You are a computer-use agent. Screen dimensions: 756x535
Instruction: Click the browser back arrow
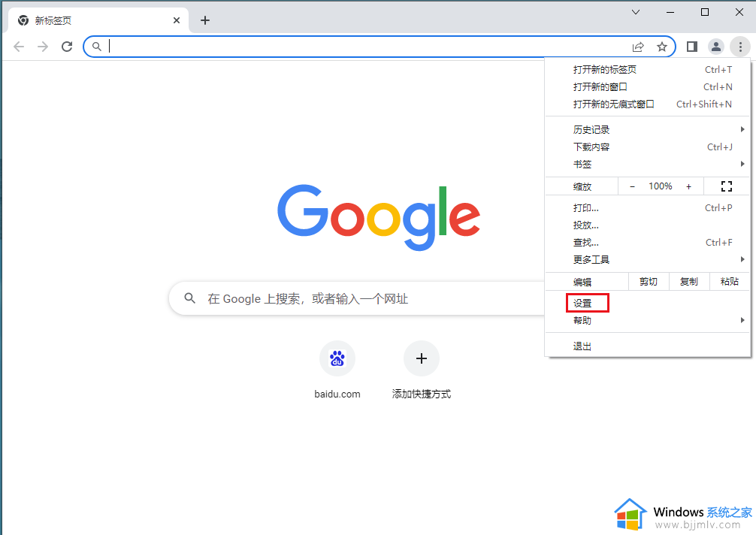[19, 47]
